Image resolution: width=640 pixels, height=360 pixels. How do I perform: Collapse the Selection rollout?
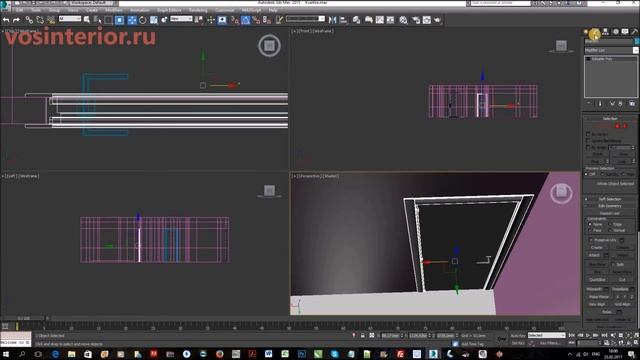[x=610, y=118]
